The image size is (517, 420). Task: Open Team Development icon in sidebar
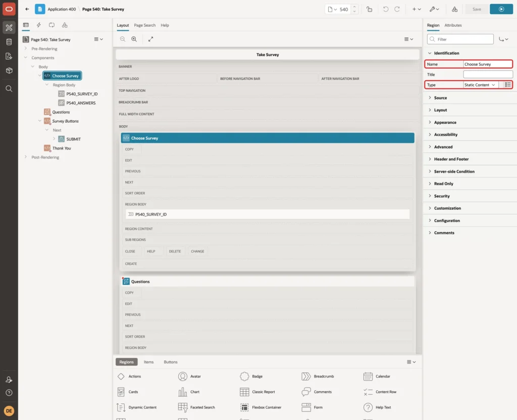pos(9,56)
